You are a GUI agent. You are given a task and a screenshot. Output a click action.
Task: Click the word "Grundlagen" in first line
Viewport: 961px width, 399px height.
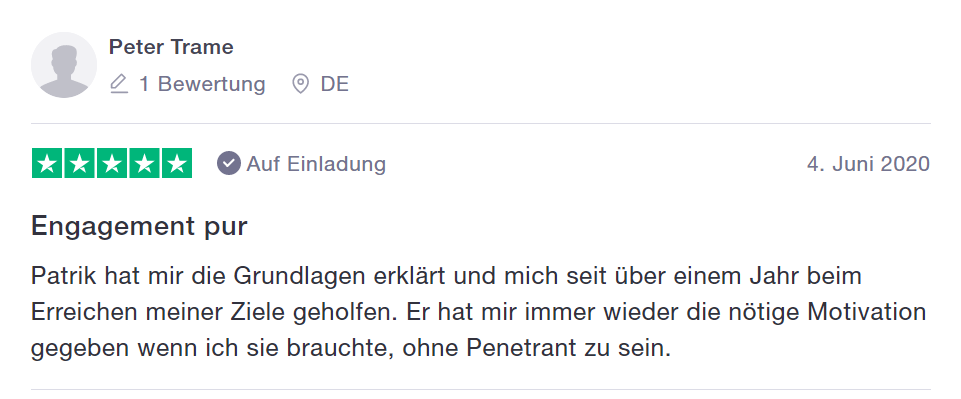300,276
